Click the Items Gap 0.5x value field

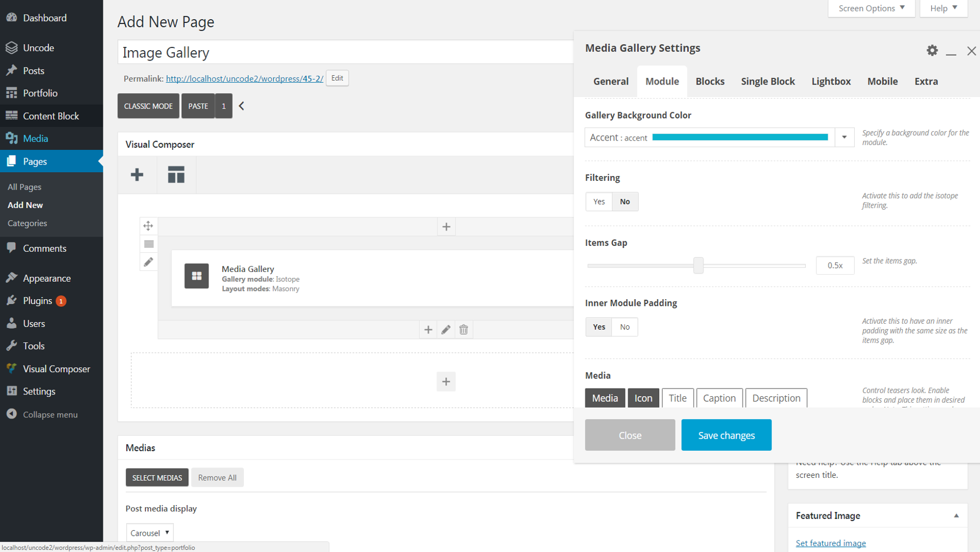pyautogui.click(x=835, y=265)
